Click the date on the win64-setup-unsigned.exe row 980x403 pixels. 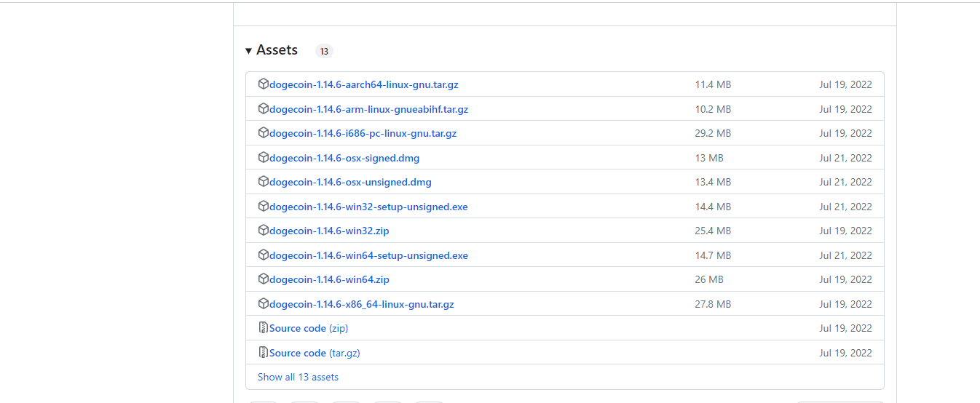point(845,255)
